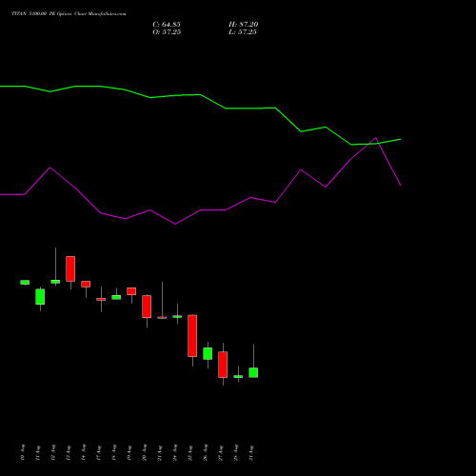Click the green candle for 26 Aug
The image size is (476, 476).
(x=208, y=353)
